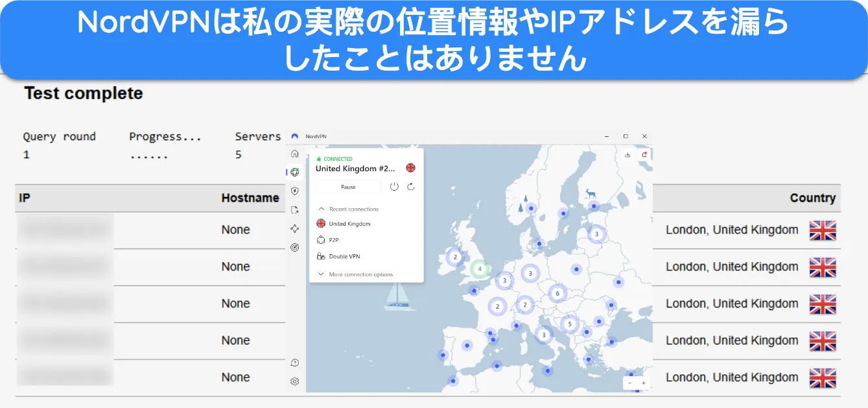Click the power disconnect icon
Viewport: 868px width, 408px height.
[394, 187]
